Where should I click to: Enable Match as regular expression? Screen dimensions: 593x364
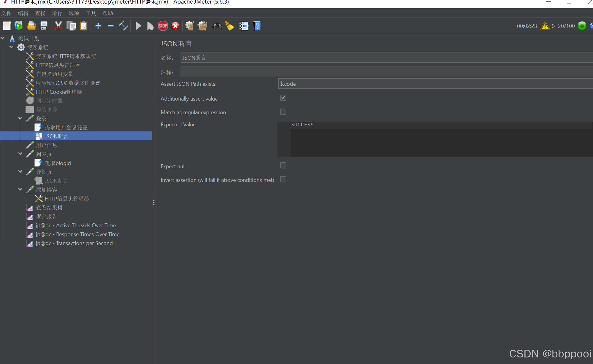tap(283, 112)
